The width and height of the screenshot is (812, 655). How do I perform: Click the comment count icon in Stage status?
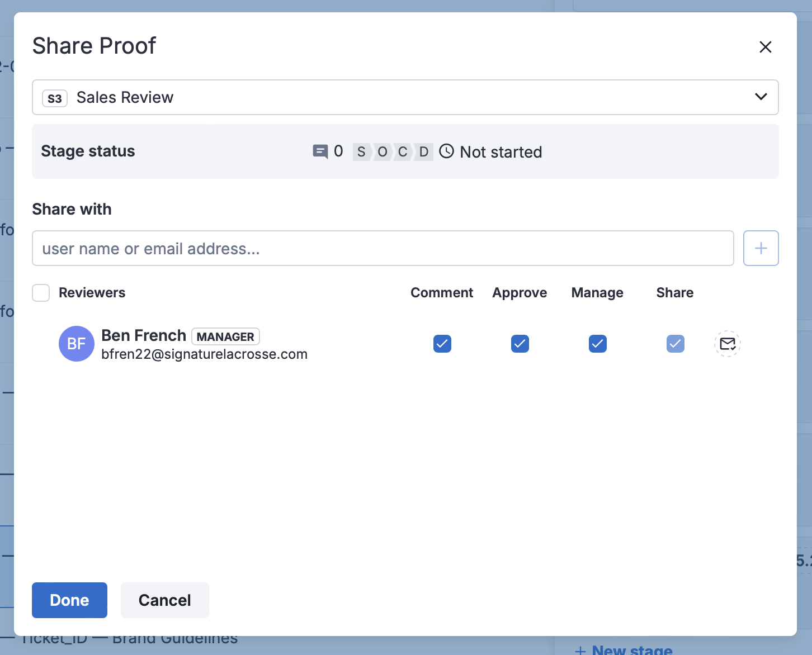320,151
